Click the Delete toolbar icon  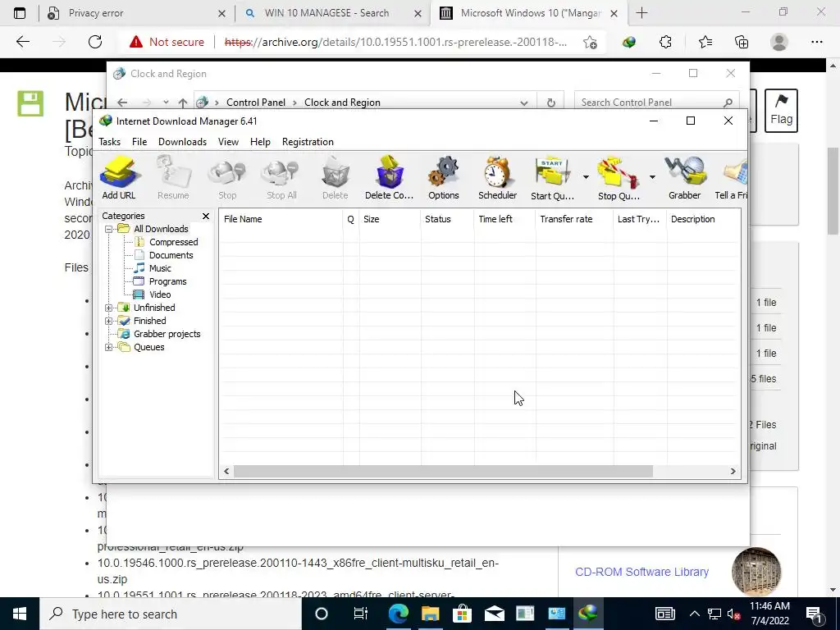(336, 178)
